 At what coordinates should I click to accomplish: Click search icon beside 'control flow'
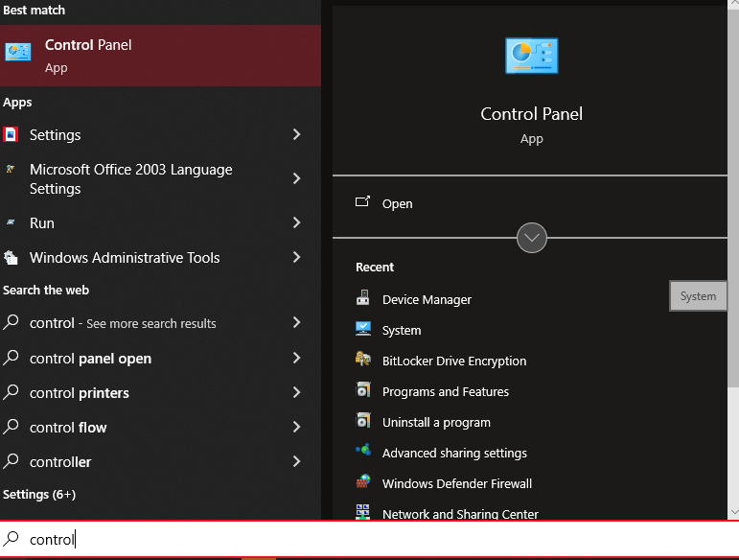(x=11, y=427)
